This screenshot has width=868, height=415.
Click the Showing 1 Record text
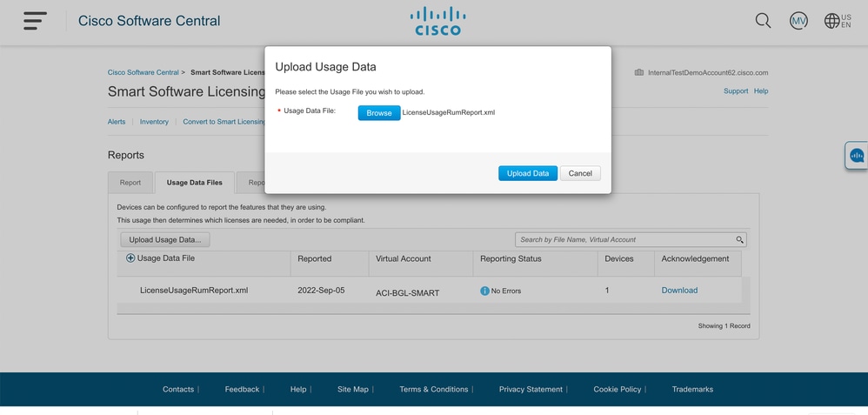[724, 326]
